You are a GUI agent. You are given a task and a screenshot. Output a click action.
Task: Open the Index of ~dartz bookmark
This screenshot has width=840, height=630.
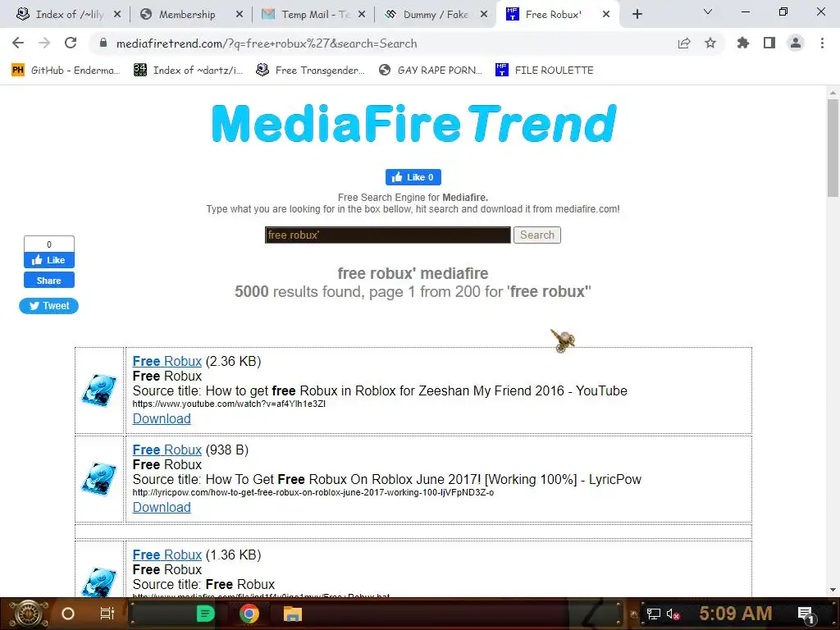[x=189, y=71]
